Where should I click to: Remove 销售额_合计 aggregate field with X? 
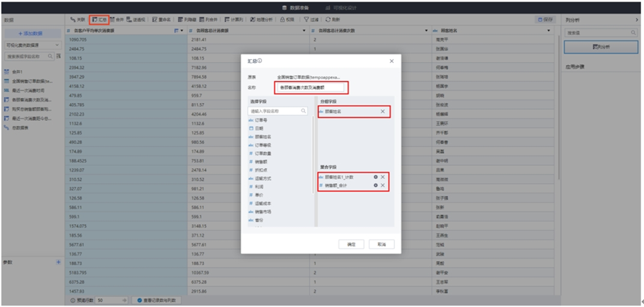click(x=383, y=185)
